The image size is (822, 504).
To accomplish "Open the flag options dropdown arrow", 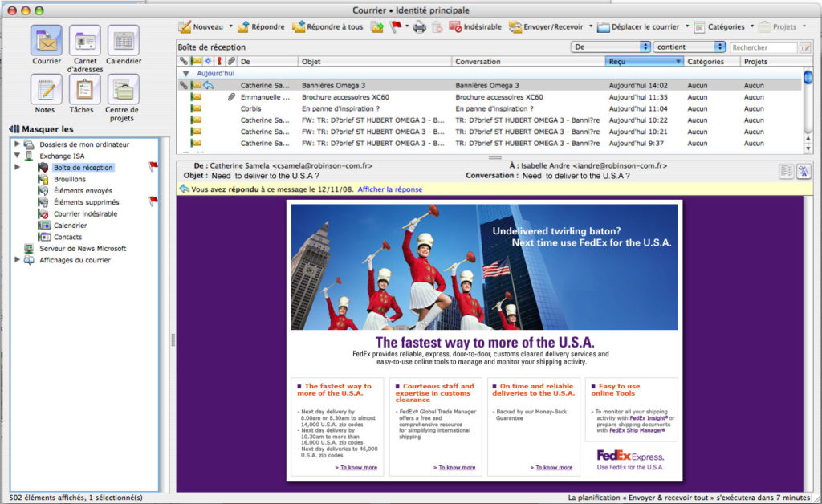I will click(407, 26).
